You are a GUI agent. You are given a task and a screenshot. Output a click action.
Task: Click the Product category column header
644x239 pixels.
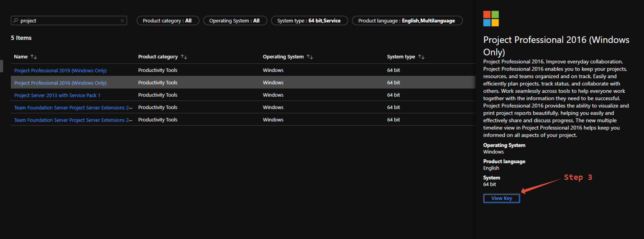(158, 57)
